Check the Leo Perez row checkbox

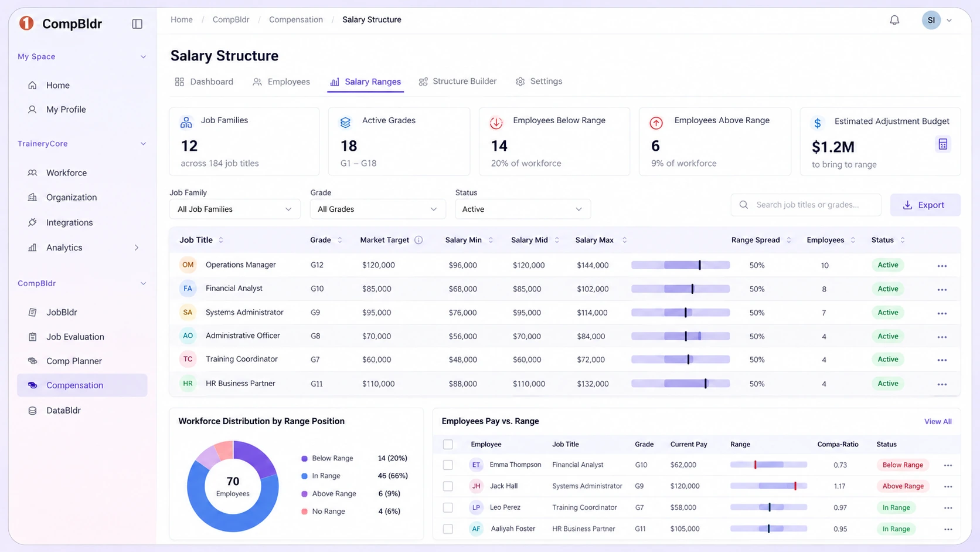[x=448, y=507]
